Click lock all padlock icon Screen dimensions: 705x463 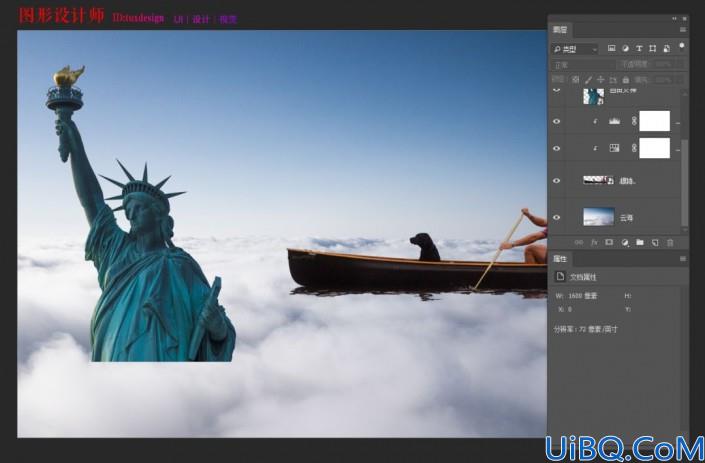click(625, 80)
